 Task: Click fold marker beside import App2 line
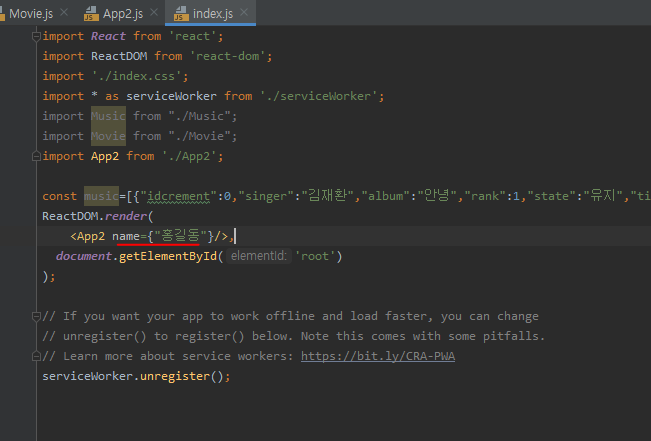tap(36, 157)
